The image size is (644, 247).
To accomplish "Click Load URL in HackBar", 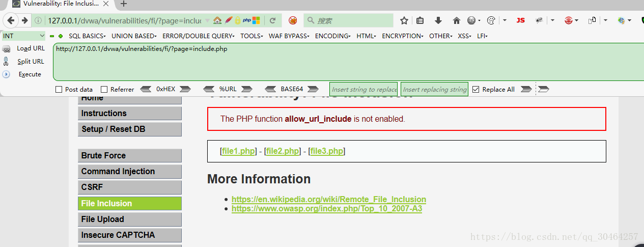I will (31, 48).
